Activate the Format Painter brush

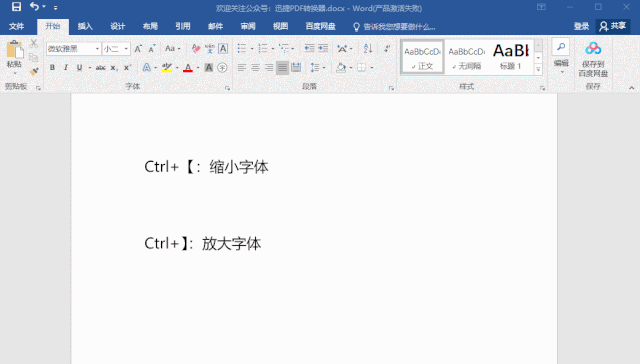(x=33, y=71)
